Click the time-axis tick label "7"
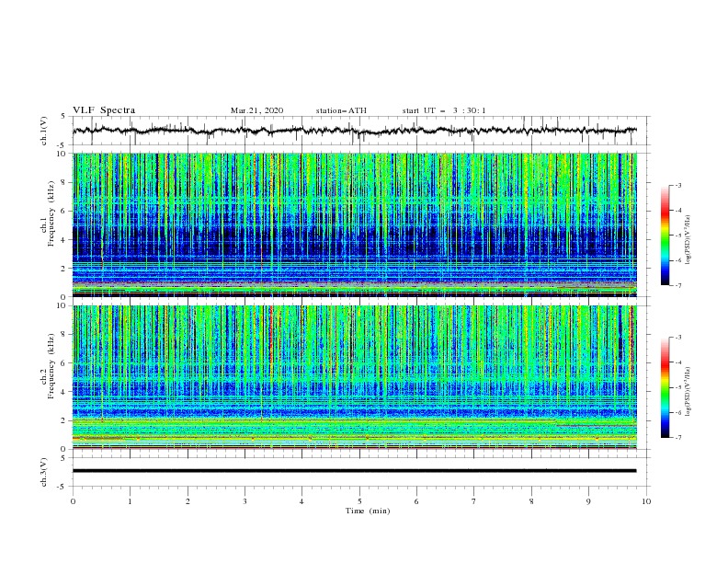Image resolution: width=728 pixels, height=563 pixels. pos(474,501)
